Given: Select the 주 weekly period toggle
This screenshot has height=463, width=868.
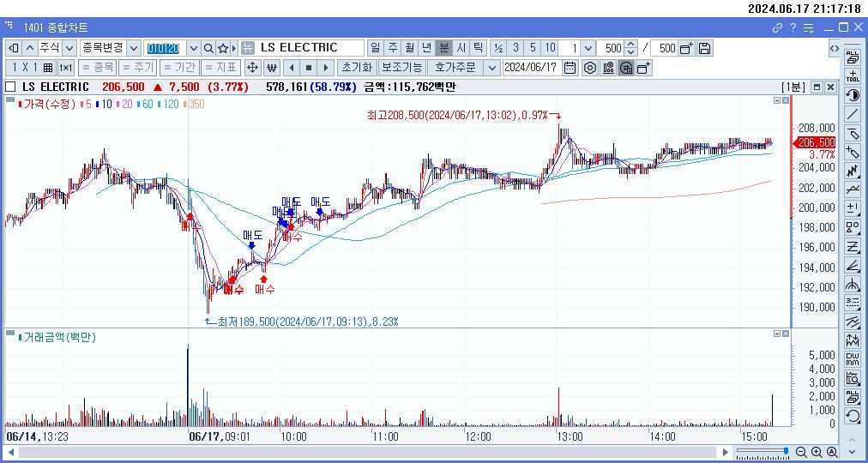Looking at the screenshot, I should (x=393, y=48).
